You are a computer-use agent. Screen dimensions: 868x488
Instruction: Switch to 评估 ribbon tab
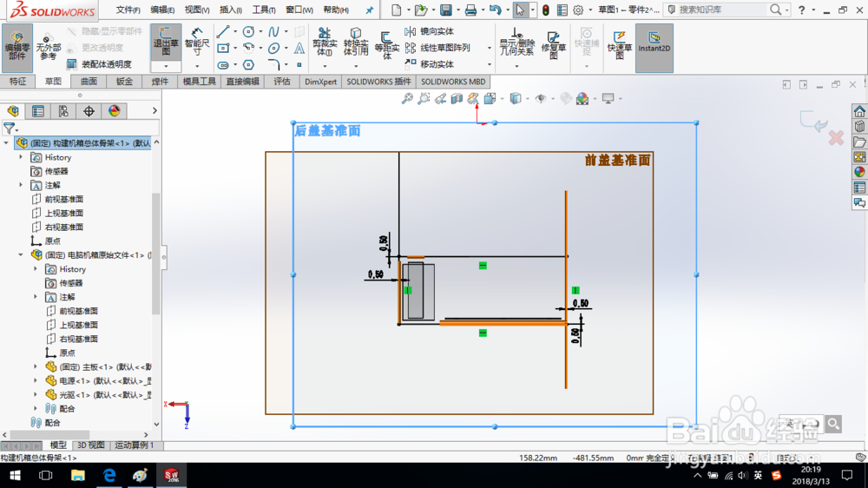pos(282,82)
